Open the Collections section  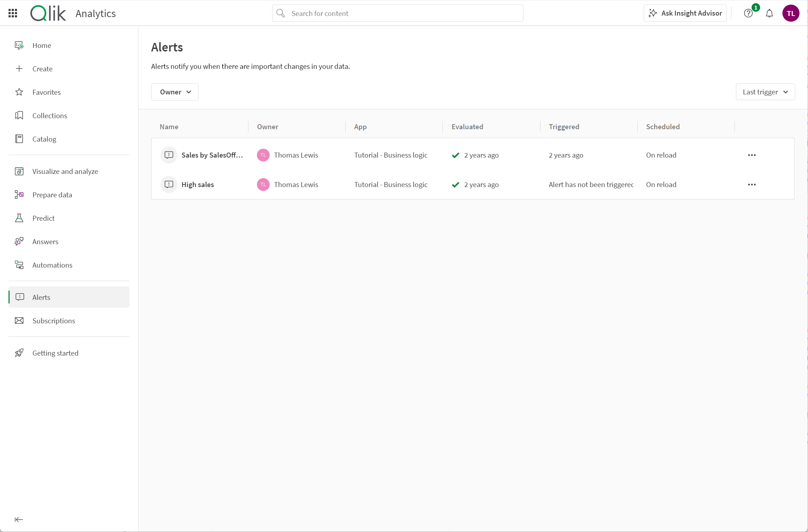pos(50,115)
